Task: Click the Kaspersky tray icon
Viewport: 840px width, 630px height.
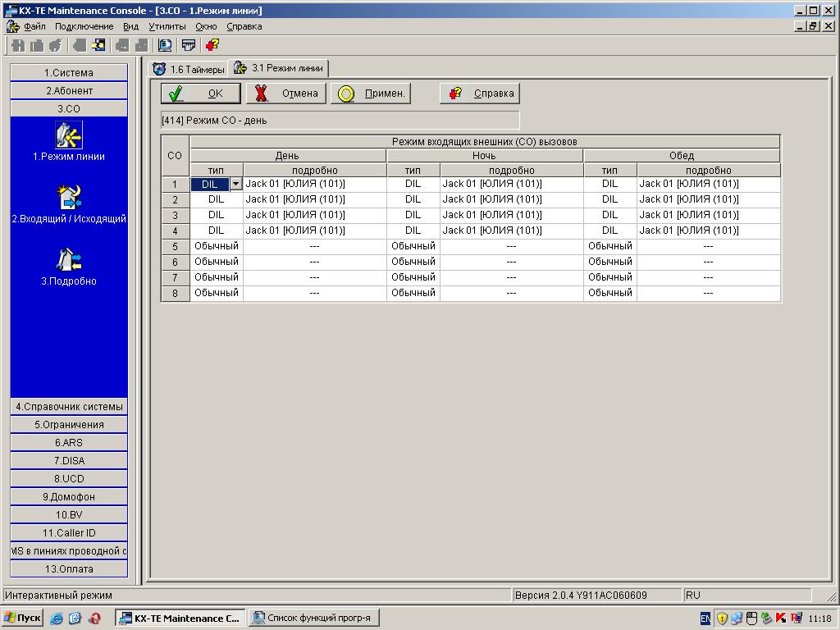Action: pos(781,619)
